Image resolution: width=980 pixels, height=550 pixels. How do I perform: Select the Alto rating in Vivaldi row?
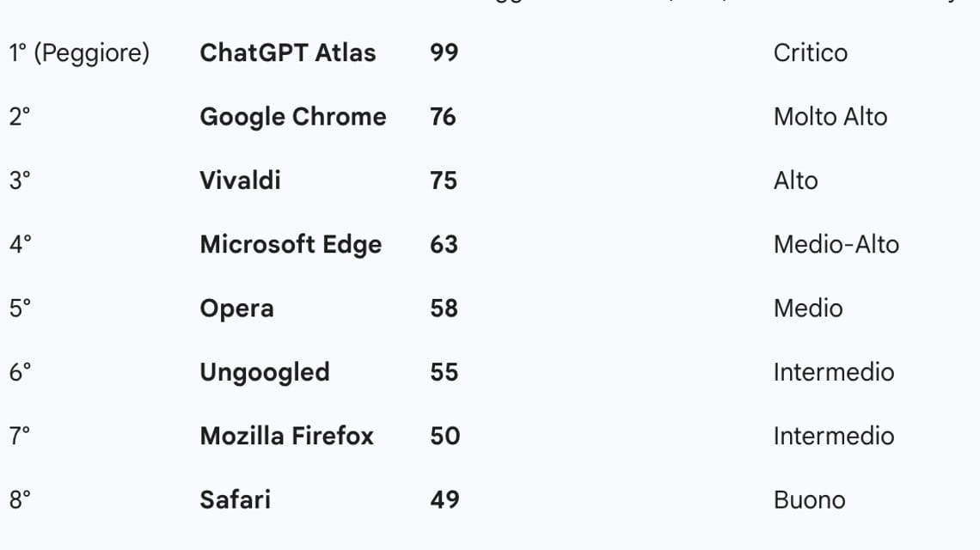tap(795, 180)
